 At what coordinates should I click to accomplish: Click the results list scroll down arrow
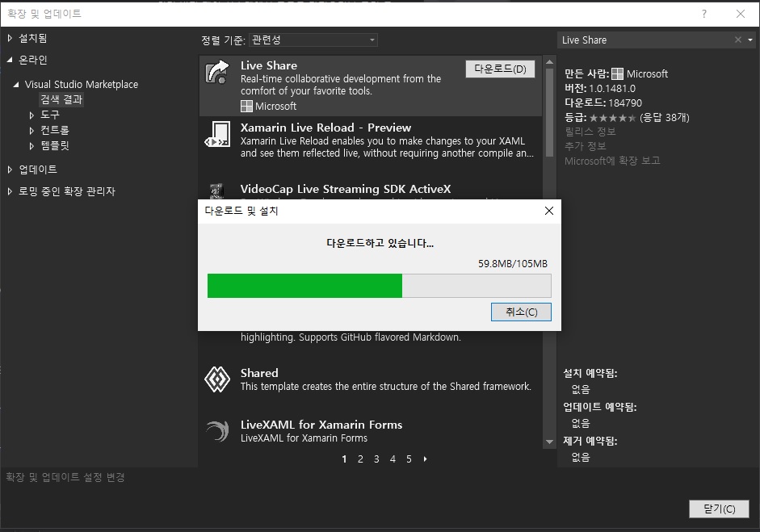pyautogui.click(x=549, y=442)
